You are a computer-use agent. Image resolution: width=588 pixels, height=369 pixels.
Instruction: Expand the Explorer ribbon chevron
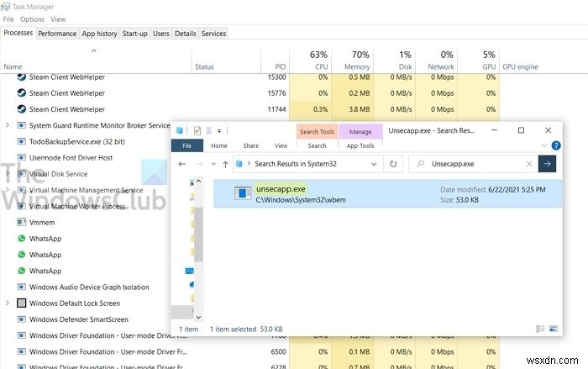[x=544, y=145]
